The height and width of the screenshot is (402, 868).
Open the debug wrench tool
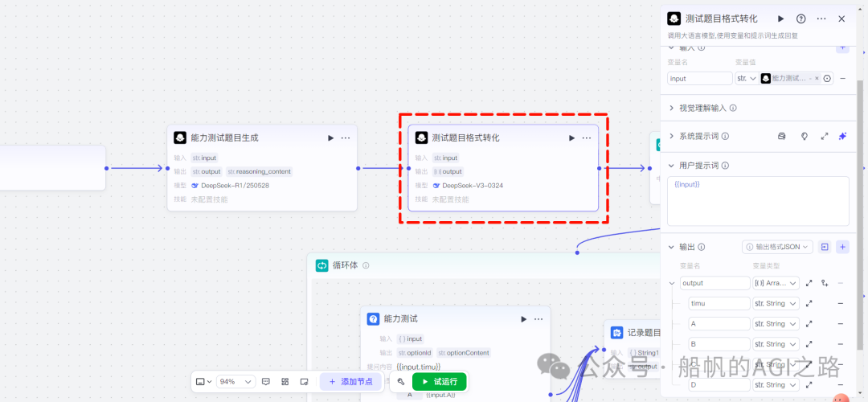click(x=401, y=382)
